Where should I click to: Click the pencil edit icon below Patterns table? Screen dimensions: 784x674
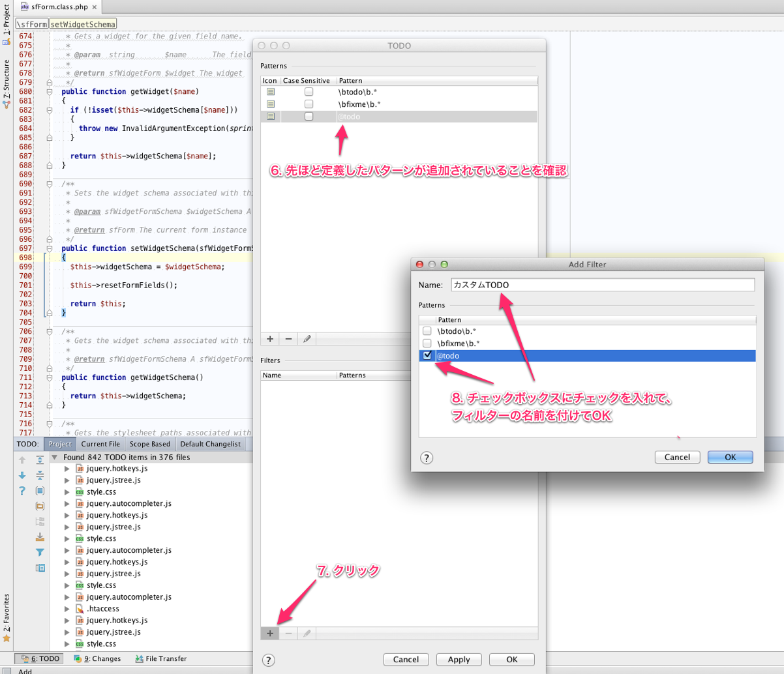[x=307, y=339]
